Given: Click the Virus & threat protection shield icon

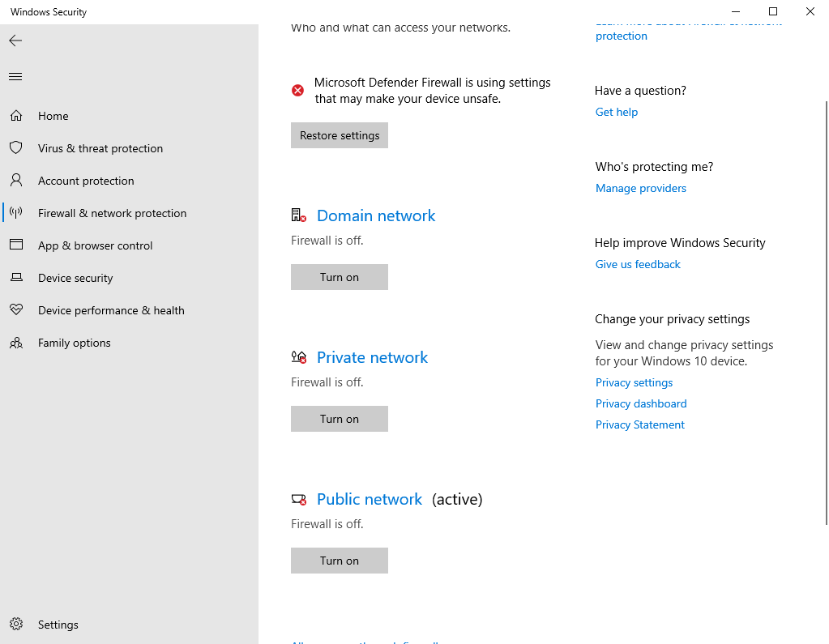Looking at the screenshot, I should (15, 148).
